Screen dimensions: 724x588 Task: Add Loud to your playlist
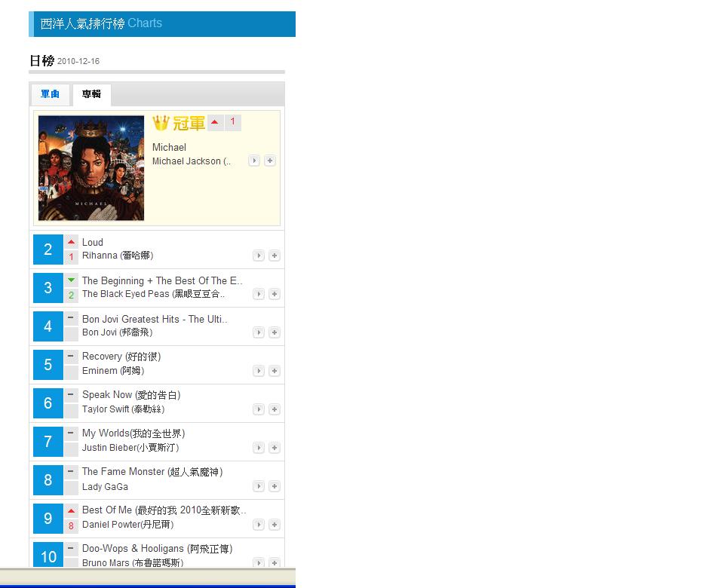pyautogui.click(x=275, y=256)
